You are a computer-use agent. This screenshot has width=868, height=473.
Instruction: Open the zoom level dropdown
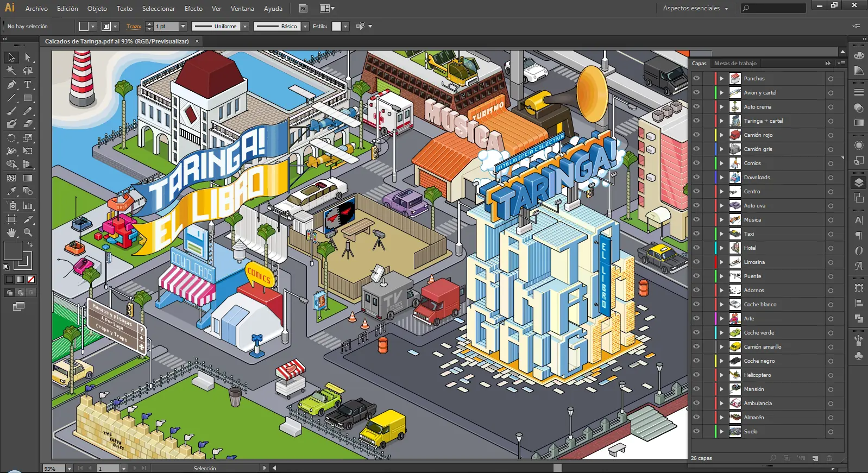click(x=70, y=468)
